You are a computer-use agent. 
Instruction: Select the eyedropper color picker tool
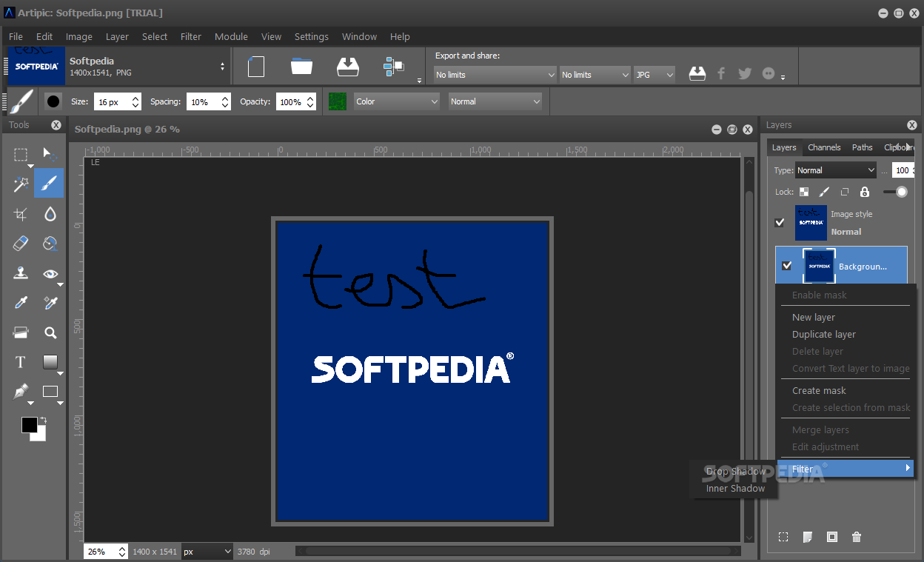coord(21,303)
